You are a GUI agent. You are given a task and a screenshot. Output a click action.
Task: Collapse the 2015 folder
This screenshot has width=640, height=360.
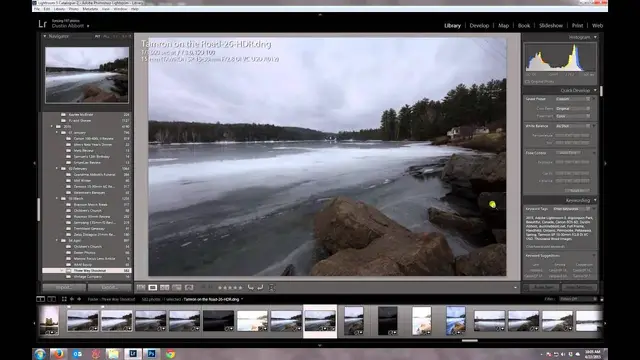click(52, 127)
